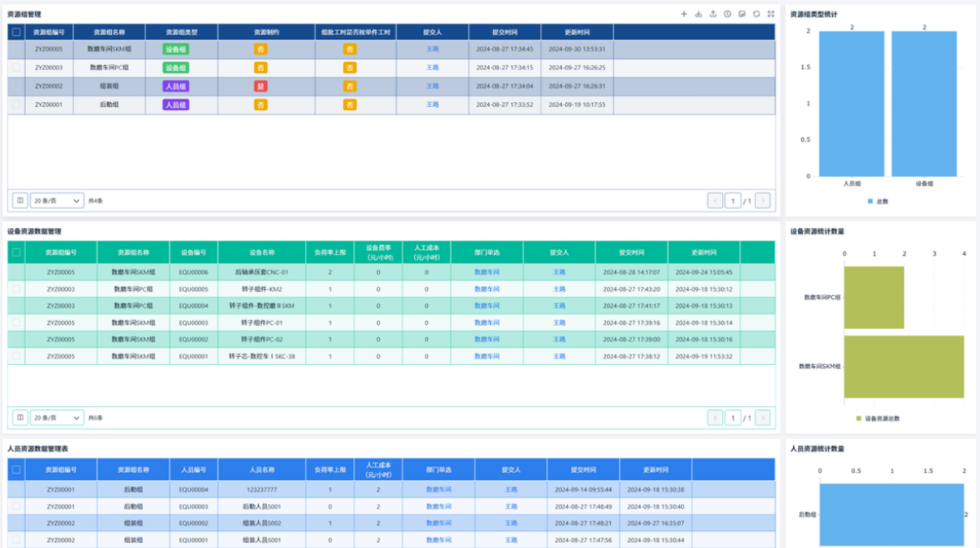Check the 数磨车间SKM组 row in 资源组管理
This screenshot has width=980, height=548.
pyautogui.click(x=16, y=49)
